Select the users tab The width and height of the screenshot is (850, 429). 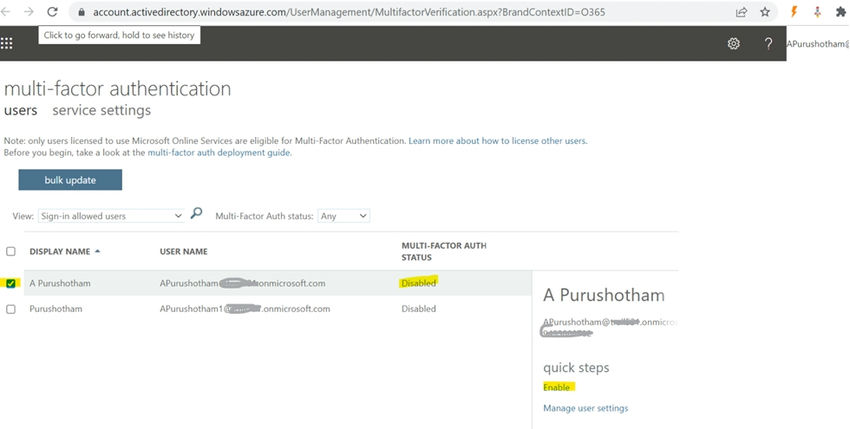click(20, 110)
